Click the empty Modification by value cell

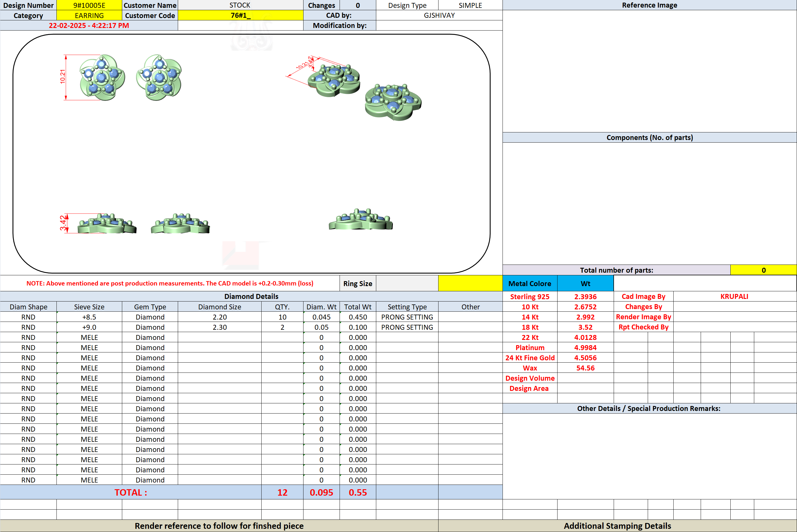tap(439, 25)
